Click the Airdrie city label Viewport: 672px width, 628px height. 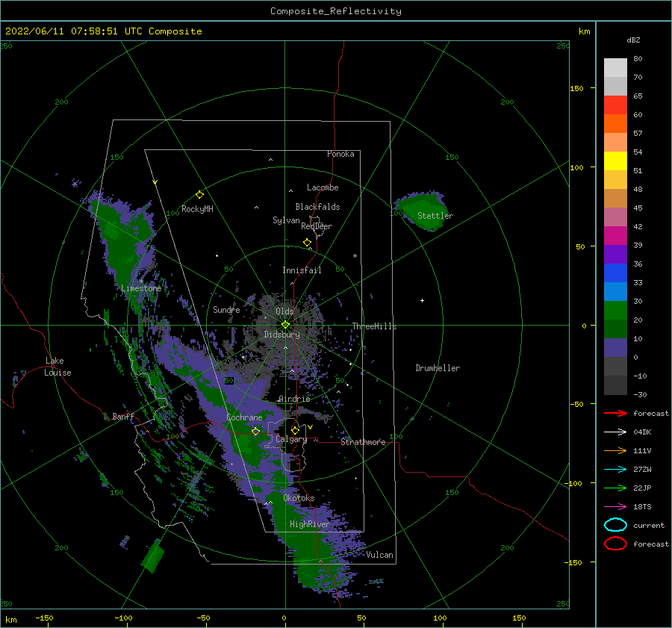coord(294,399)
